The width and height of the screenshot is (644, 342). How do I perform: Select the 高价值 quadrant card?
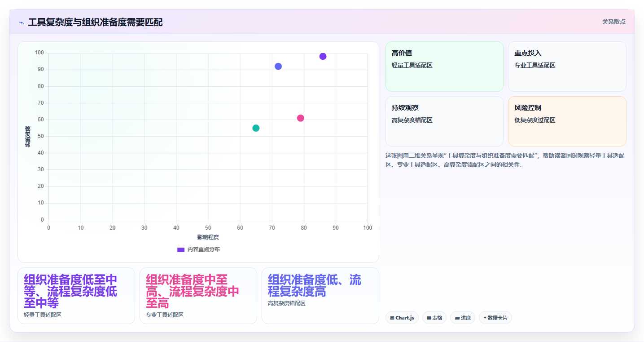(444, 67)
